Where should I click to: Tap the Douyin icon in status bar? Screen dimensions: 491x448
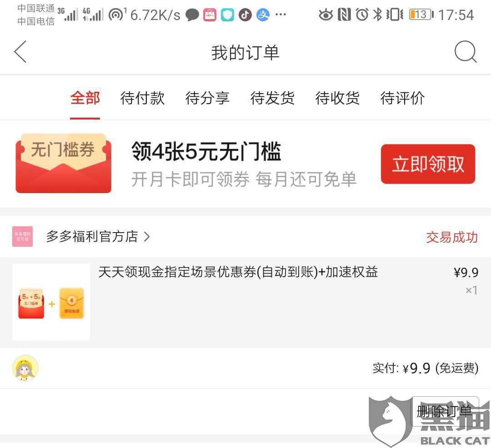tap(245, 15)
